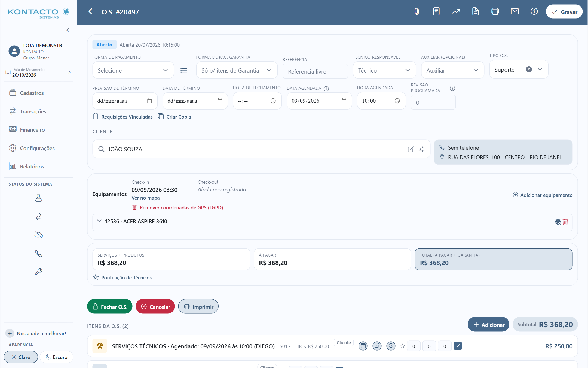Screen dimensions: 588x368
Task: Open the file page icon in header
Action: click(475, 11)
